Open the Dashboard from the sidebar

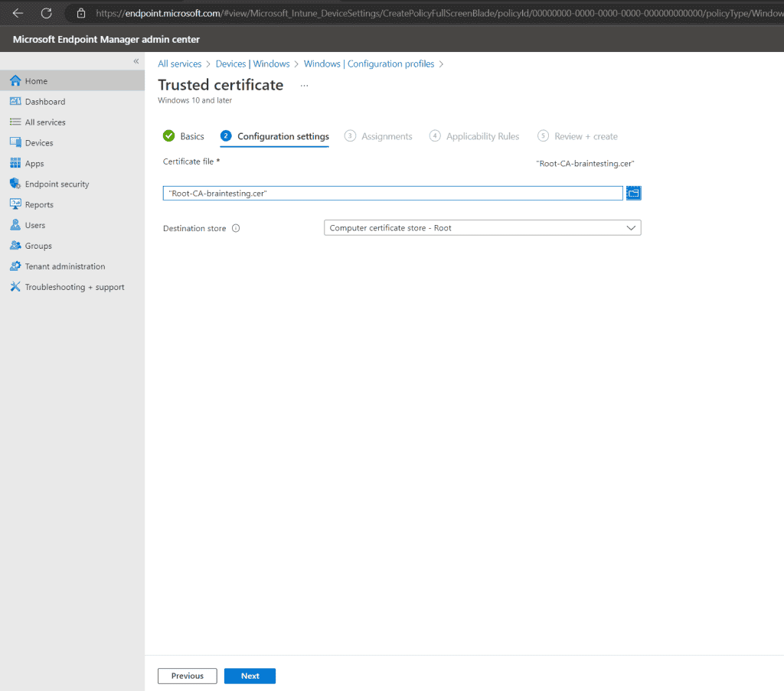coord(46,101)
